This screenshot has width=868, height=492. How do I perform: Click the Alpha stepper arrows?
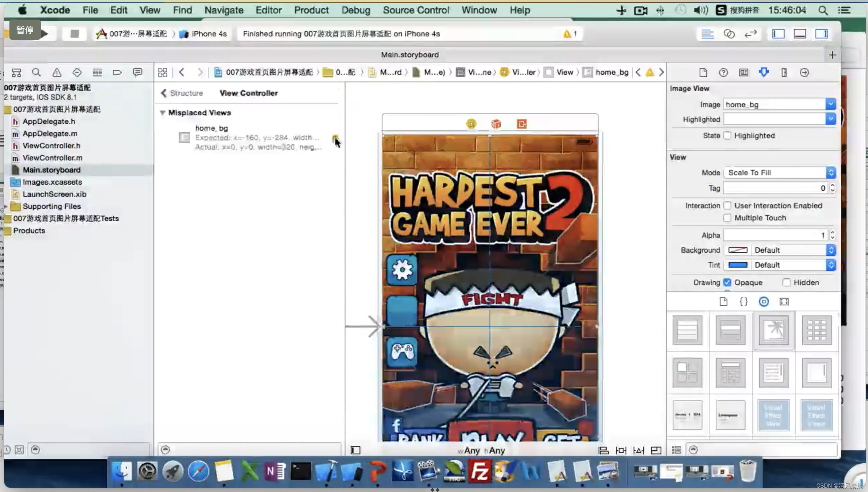(x=832, y=235)
